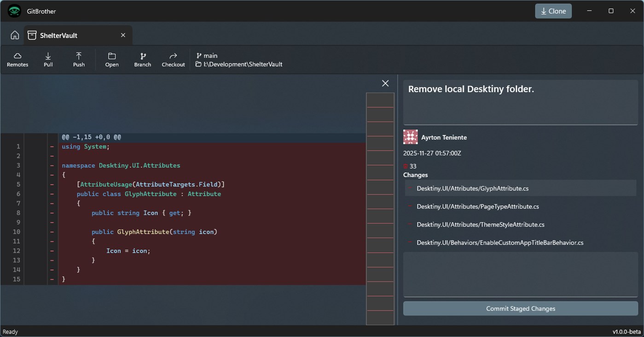Click the 'public class GlyphAttribute' line

149,194
